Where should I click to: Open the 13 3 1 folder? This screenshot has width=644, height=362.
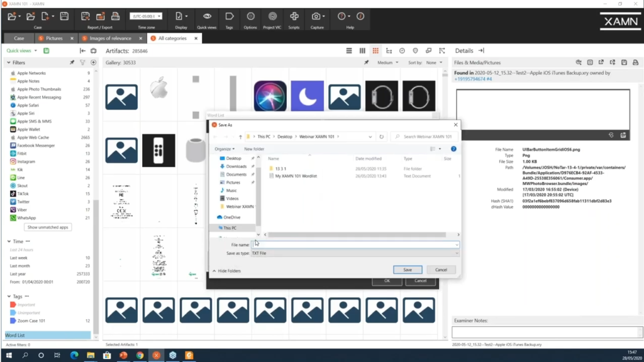pos(280,169)
